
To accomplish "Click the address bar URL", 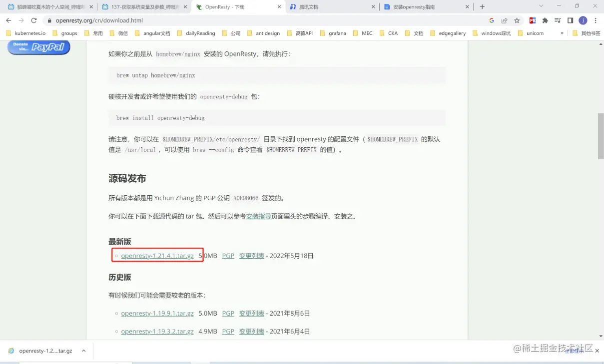I will [99, 20].
